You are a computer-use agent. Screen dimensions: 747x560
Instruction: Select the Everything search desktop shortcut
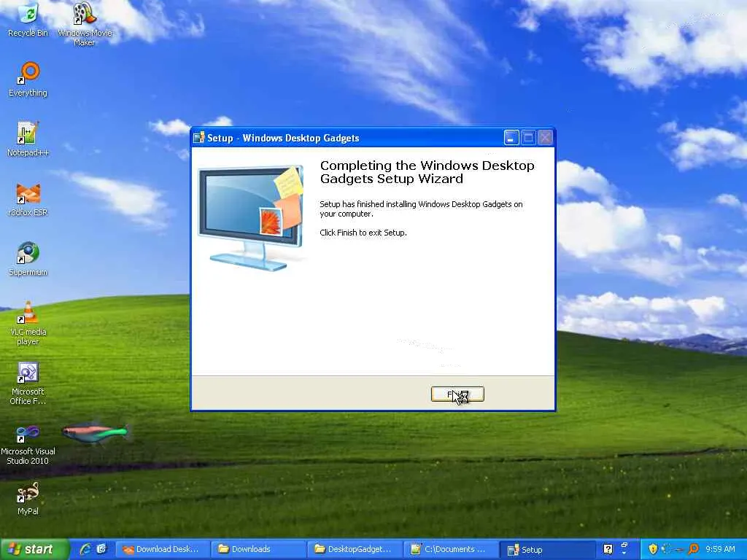28,79
